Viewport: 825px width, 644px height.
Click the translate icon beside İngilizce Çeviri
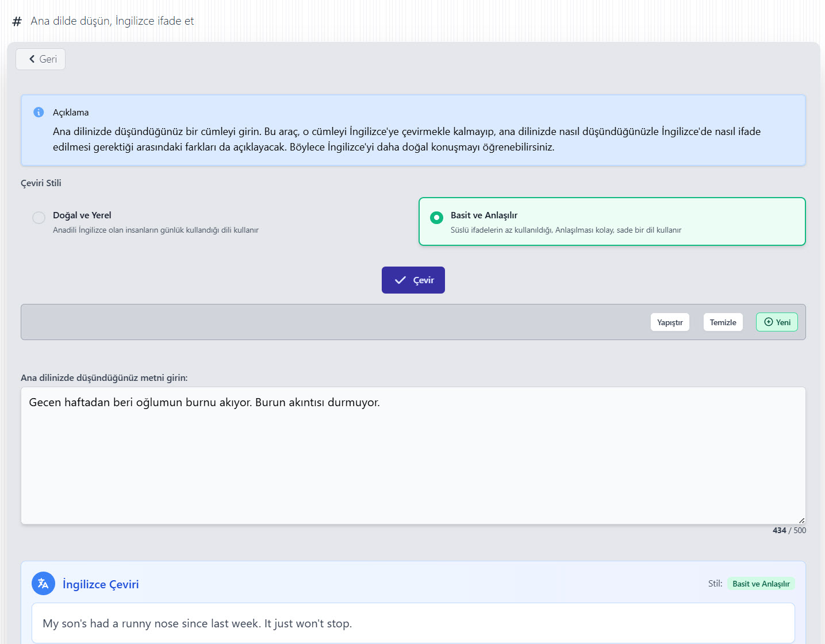point(43,584)
